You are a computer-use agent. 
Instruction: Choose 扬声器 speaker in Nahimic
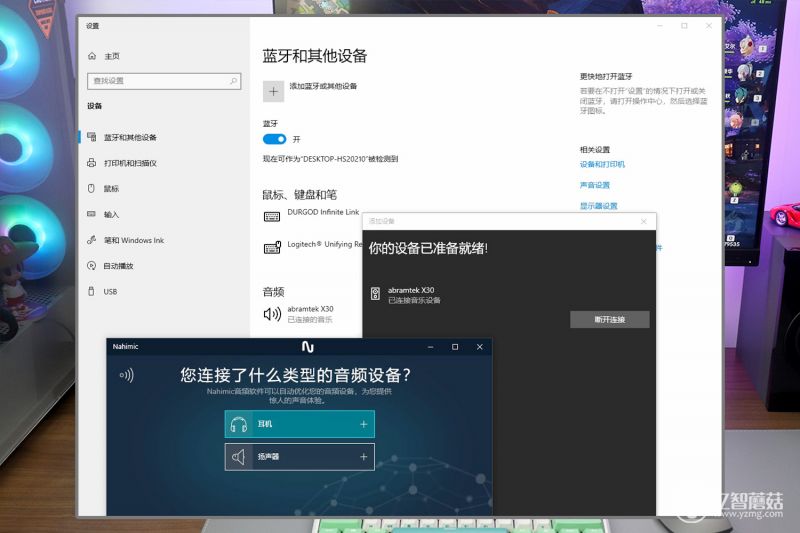[x=299, y=457]
